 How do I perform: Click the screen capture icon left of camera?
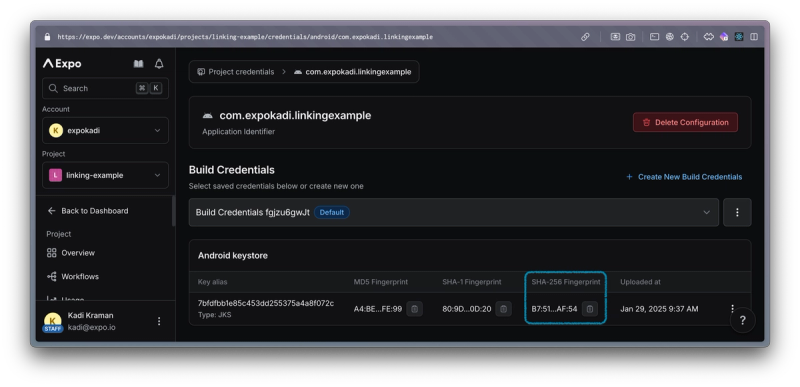coord(615,37)
